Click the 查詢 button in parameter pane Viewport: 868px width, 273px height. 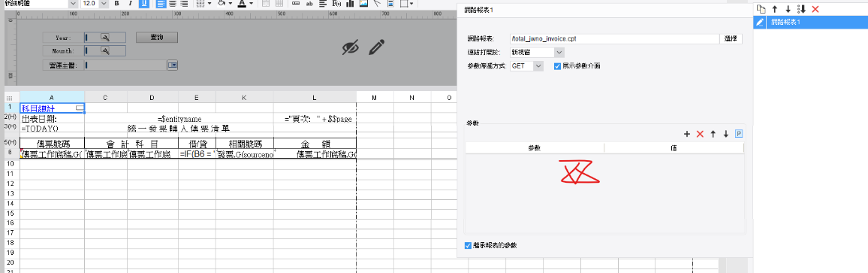pos(157,37)
